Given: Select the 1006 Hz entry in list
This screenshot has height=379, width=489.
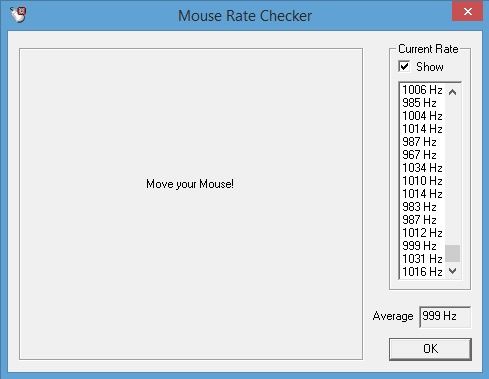Looking at the screenshot, I should point(422,90).
